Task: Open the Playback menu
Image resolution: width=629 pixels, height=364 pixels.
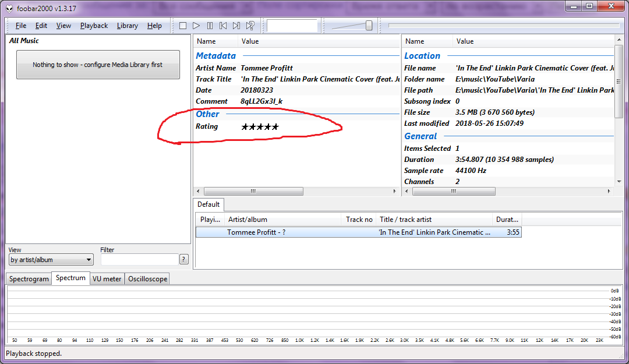Action: pyautogui.click(x=94, y=26)
